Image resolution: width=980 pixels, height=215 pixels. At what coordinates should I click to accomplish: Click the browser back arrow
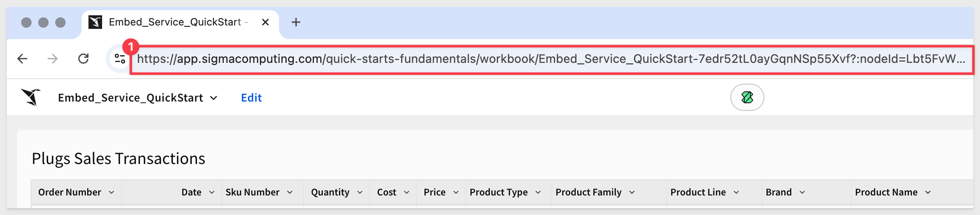(x=22, y=59)
